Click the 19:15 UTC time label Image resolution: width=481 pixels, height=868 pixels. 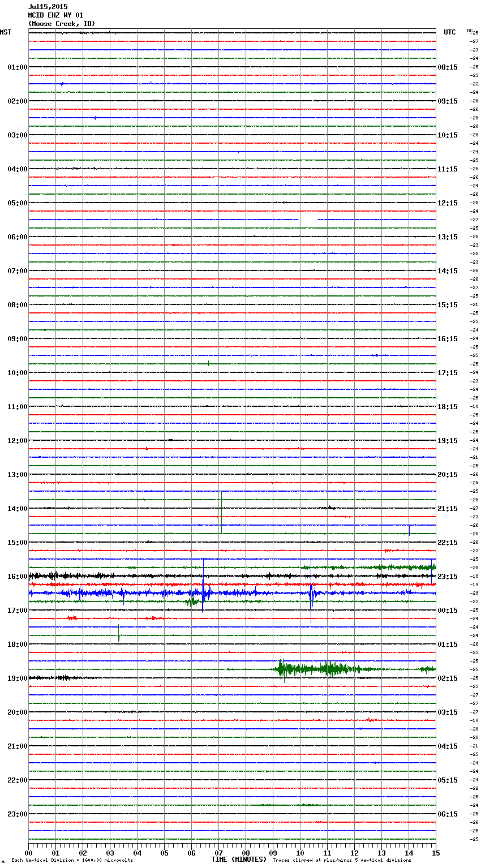pos(448,440)
